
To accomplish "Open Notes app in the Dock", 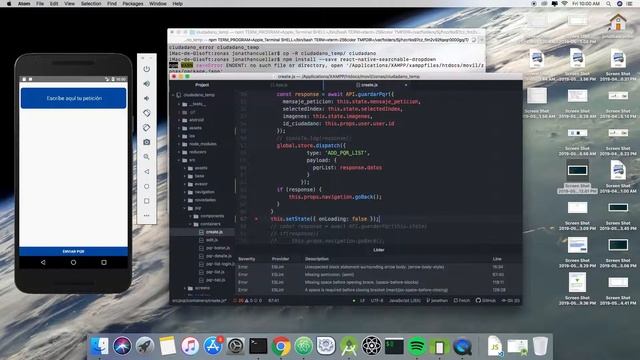I will coord(167,346).
